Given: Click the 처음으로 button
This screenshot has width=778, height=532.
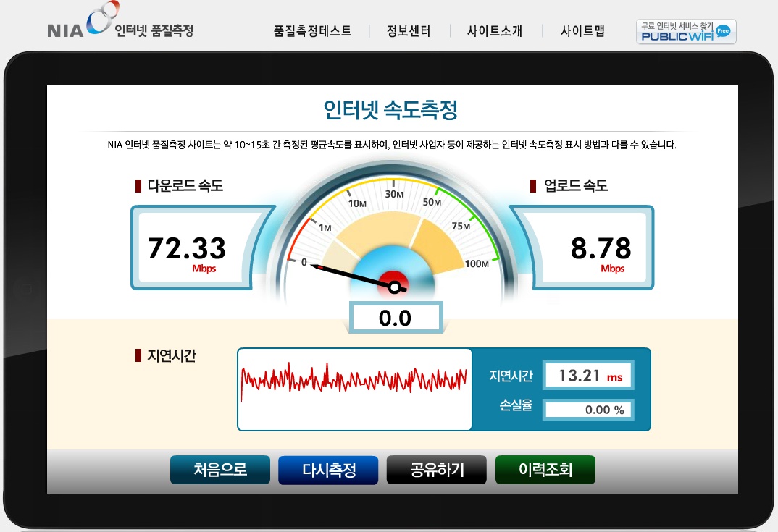Looking at the screenshot, I should [x=220, y=470].
